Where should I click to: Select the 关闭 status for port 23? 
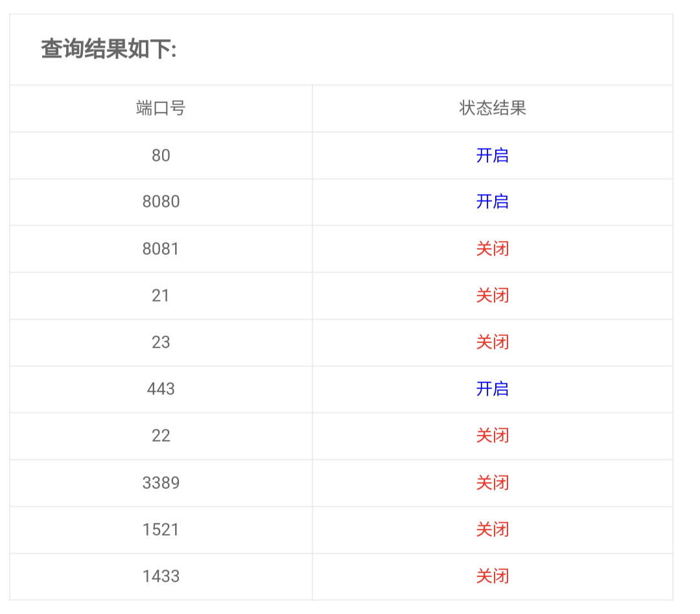click(493, 342)
